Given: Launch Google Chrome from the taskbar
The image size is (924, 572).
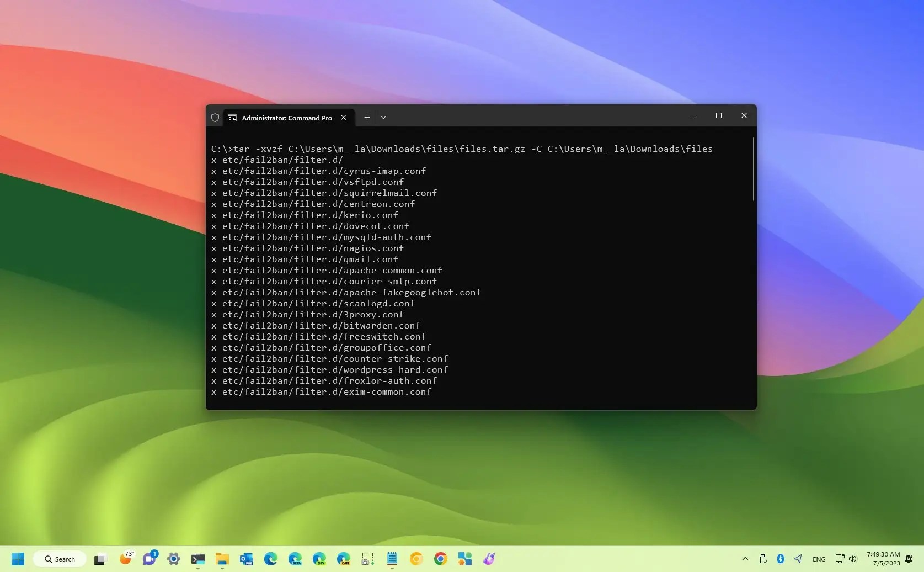Looking at the screenshot, I should tap(440, 559).
